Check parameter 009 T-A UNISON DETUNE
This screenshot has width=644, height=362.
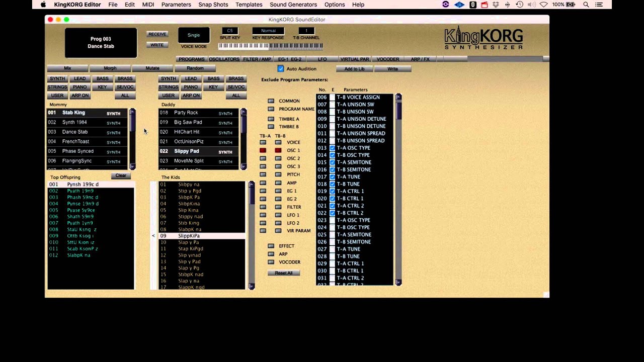point(332,119)
